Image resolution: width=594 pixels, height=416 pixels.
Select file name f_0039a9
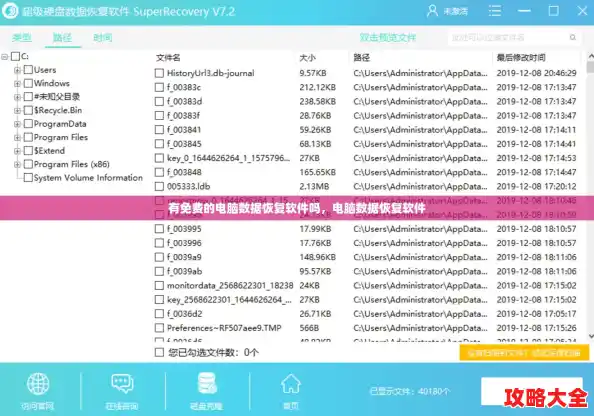point(184,257)
